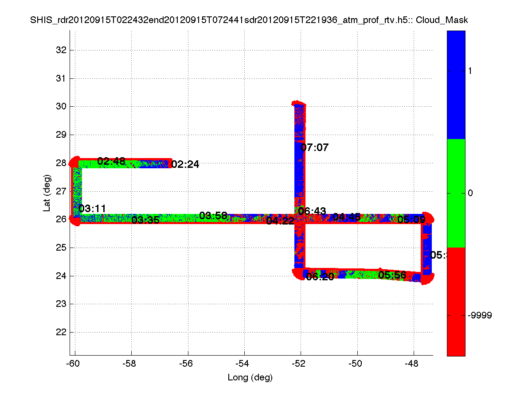Pick the 03:58 time label
The image size is (532, 399).
[x=213, y=216]
